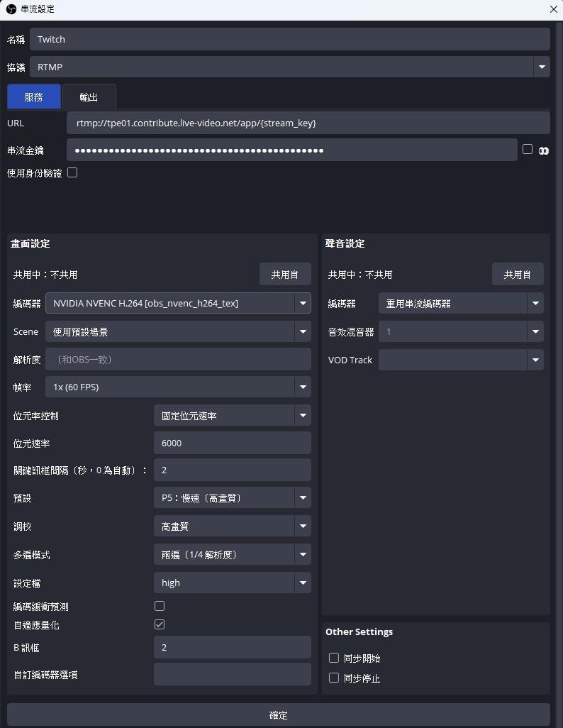
Task: Close the stream settings dialog
Action: tap(553, 9)
